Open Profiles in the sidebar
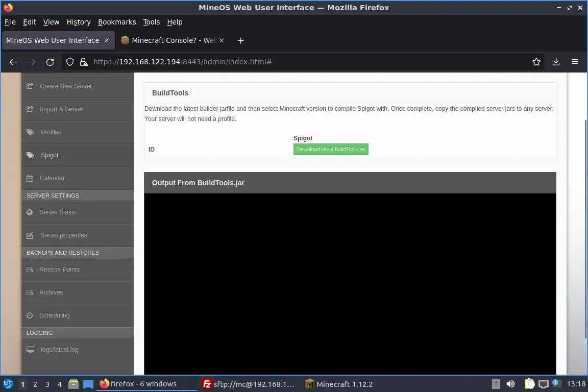588x392 pixels. click(x=77, y=132)
